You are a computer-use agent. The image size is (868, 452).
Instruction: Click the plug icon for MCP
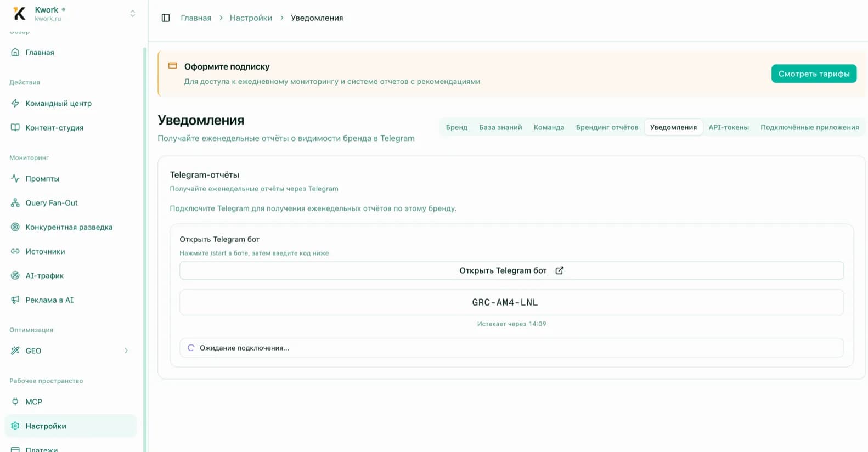point(15,402)
